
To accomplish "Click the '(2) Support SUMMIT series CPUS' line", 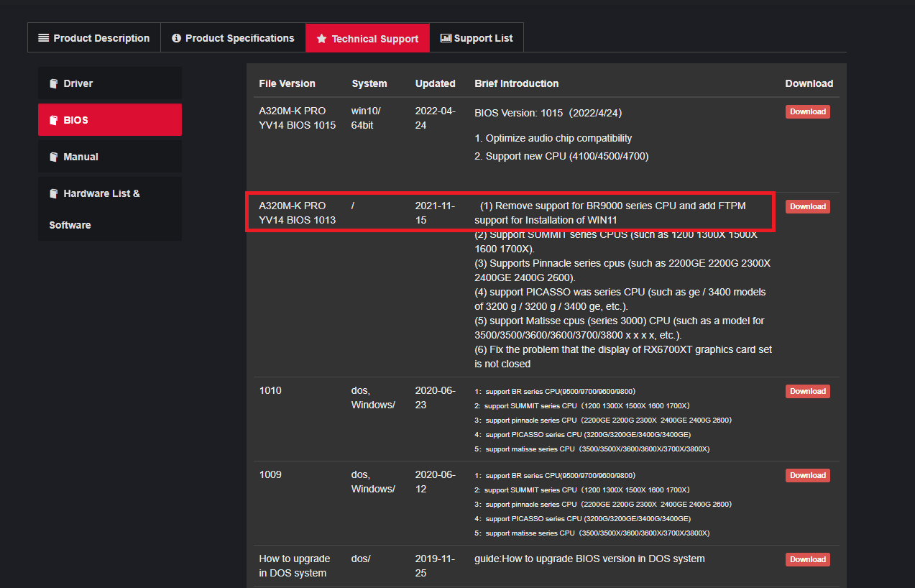I will click(616, 242).
